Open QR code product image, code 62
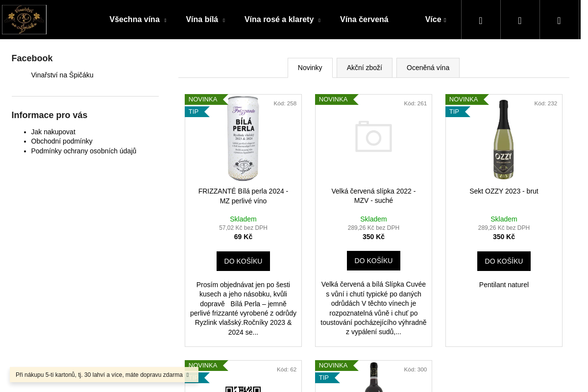The height and width of the screenshot is (392, 588). click(x=243, y=389)
